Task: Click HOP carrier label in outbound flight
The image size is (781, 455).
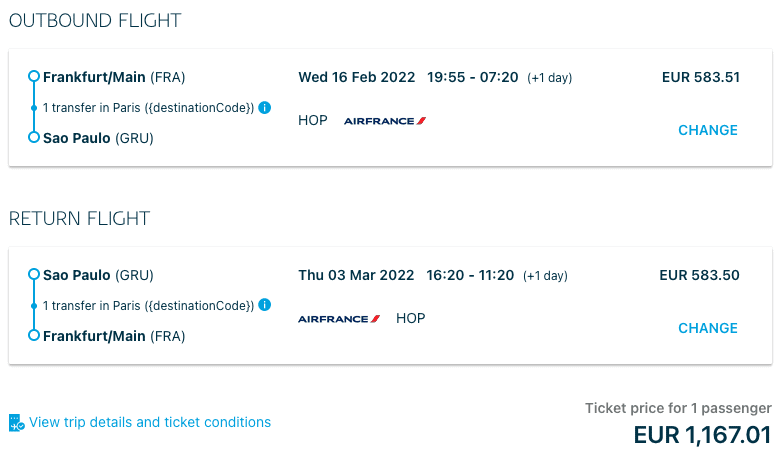Action: click(x=313, y=121)
